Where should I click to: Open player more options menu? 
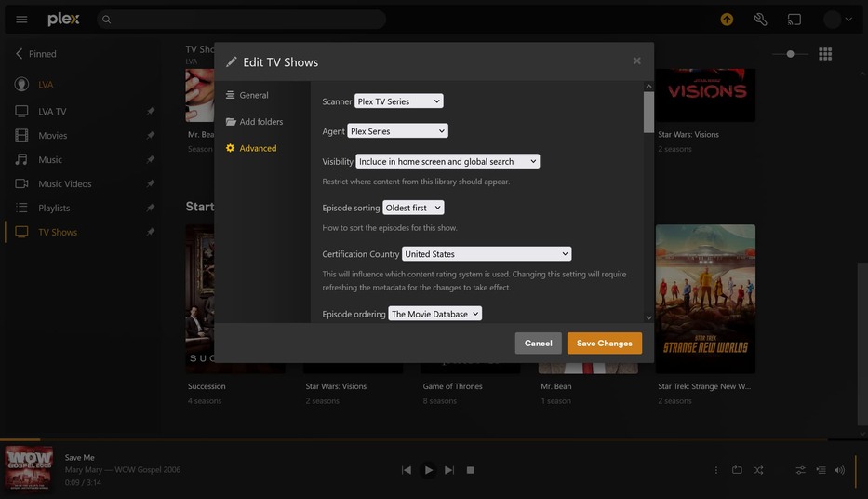click(x=715, y=470)
